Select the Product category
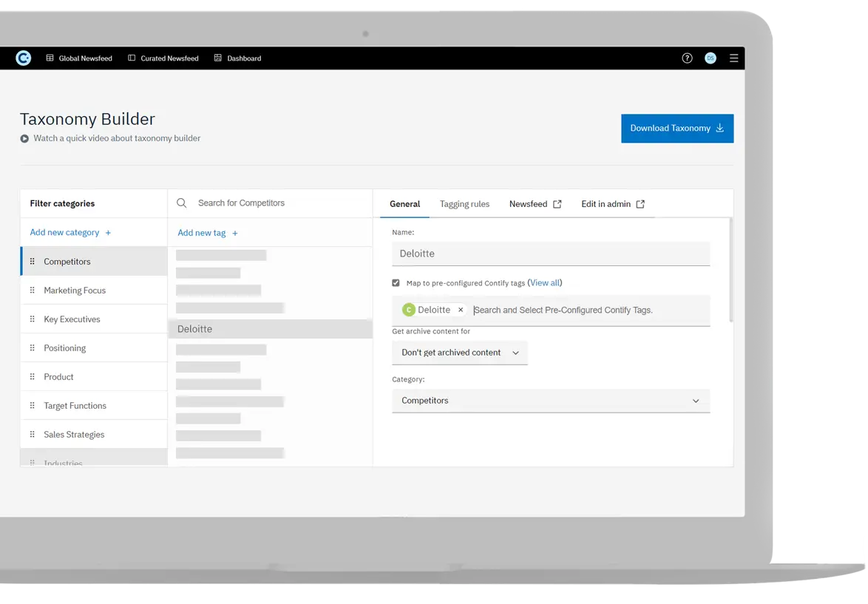The height and width of the screenshot is (604, 868). tap(94, 376)
